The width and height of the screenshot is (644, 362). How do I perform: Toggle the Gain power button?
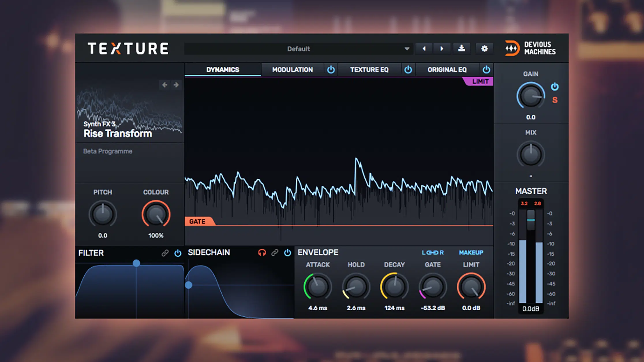pyautogui.click(x=555, y=87)
